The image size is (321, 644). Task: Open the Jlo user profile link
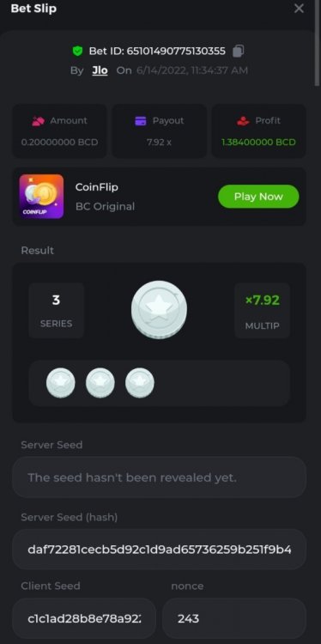[x=100, y=70]
